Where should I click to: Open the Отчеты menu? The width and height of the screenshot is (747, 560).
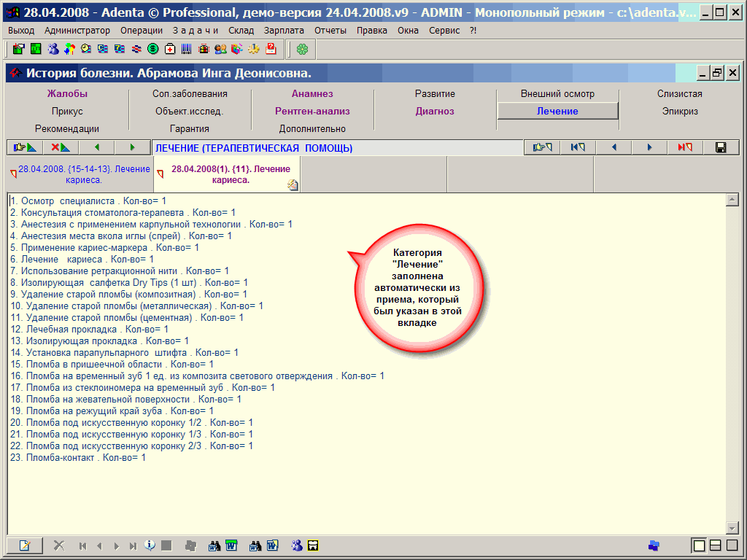point(330,31)
